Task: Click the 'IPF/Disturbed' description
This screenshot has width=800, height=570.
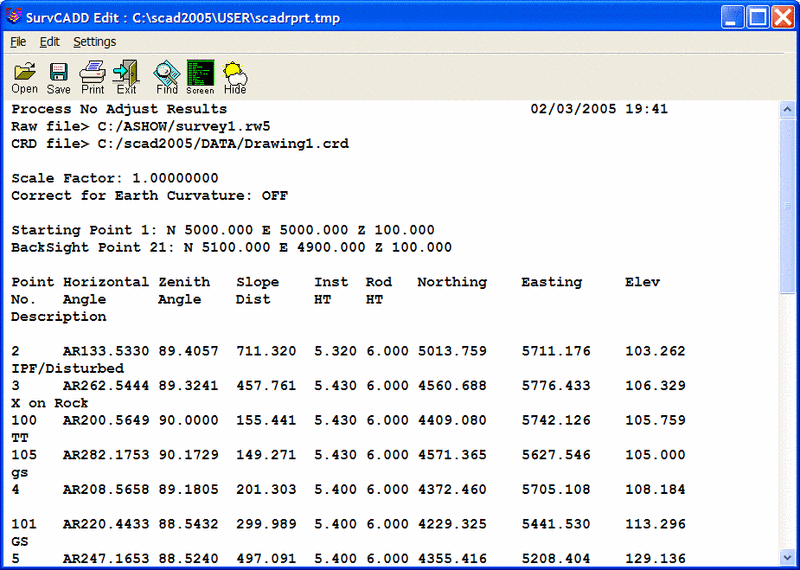Action: pos(67,368)
